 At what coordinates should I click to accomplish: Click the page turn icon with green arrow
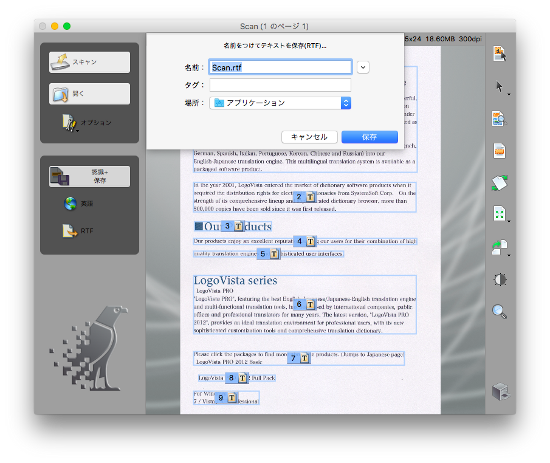499,247
